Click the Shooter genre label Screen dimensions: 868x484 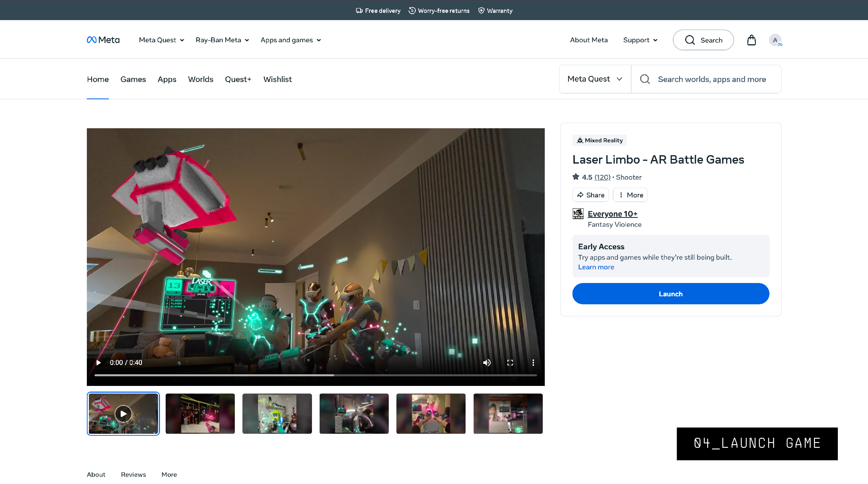[629, 177]
